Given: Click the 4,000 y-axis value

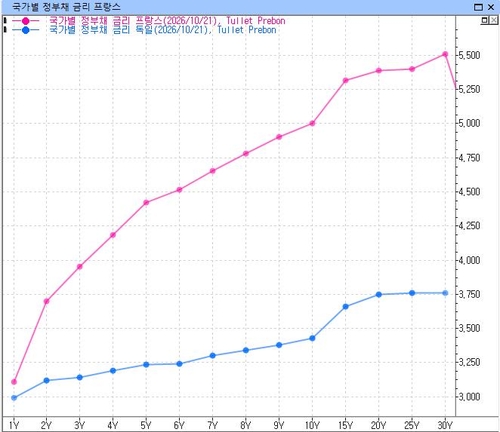Looking at the screenshot, I should [x=469, y=260].
